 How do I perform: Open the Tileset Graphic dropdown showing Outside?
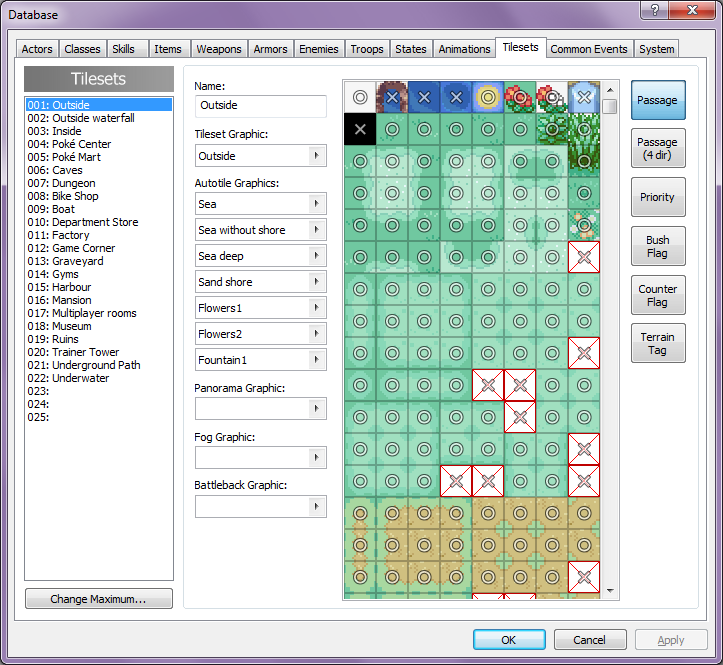pyautogui.click(x=261, y=156)
